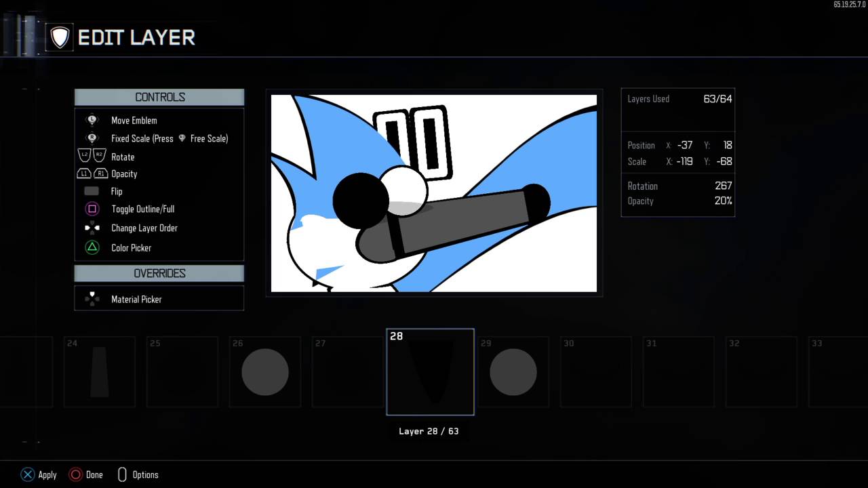The width and height of the screenshot is (868, 488).
Task: Click the shield emblem icon beside Edit Layer
Action: [60, 37]
